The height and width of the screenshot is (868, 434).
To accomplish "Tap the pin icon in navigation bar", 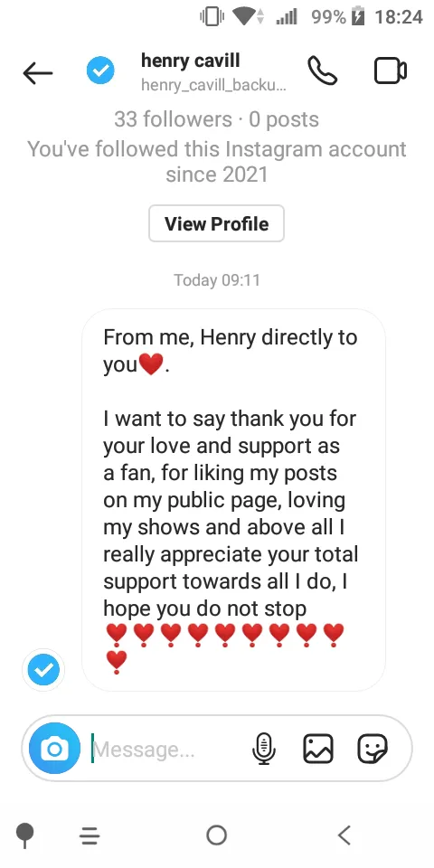I will pyautogui.click(x=25, y=835).
